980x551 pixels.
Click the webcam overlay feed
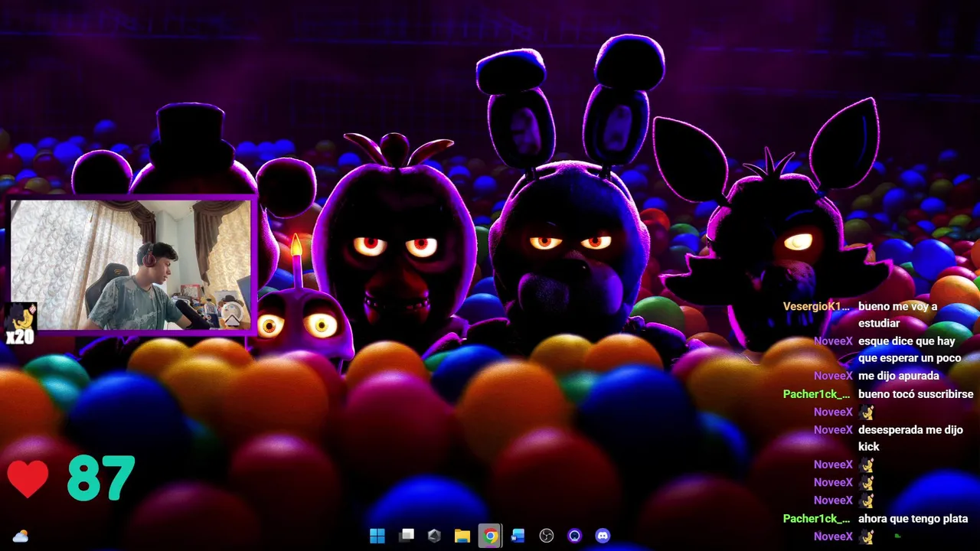[x=131, y=265]
